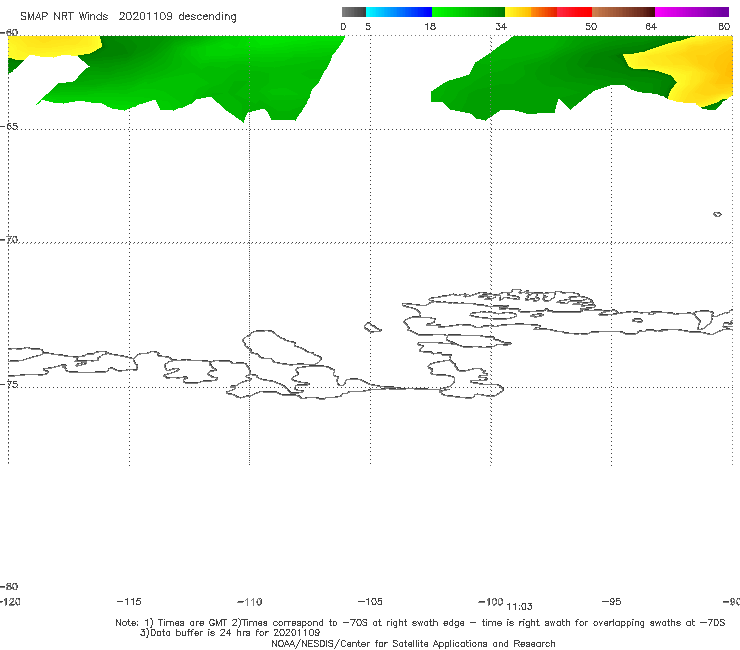Click the latitude label '-65'
This screenshot has height=650, width=740.
click(x=9, y=127)
